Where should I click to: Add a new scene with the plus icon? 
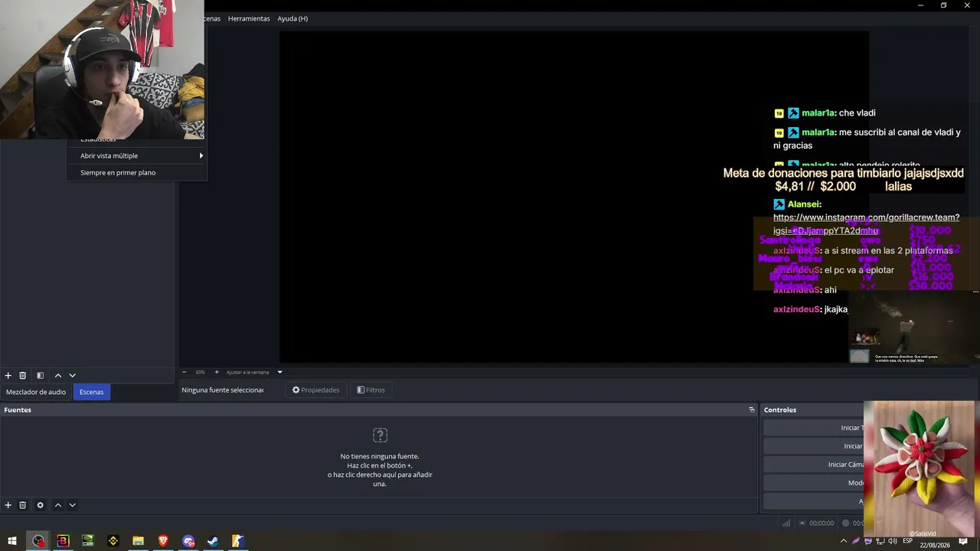click(x=8, y=376)
